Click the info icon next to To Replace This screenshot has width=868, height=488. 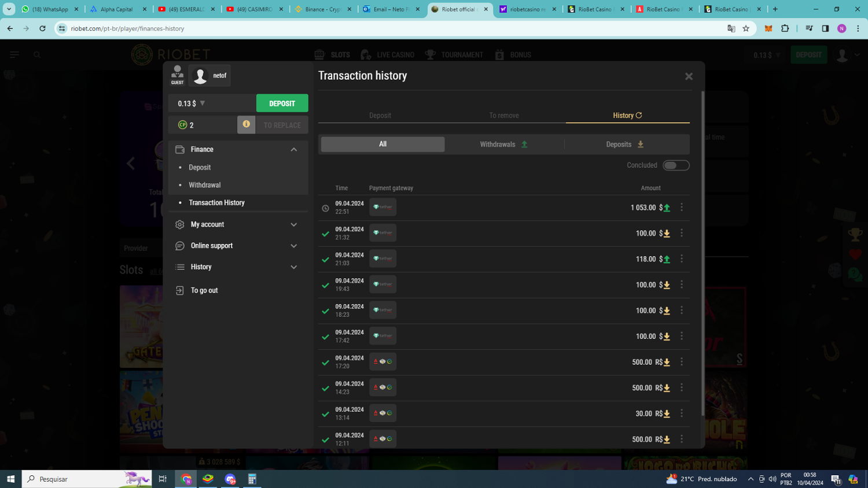(x=246, y=124)
